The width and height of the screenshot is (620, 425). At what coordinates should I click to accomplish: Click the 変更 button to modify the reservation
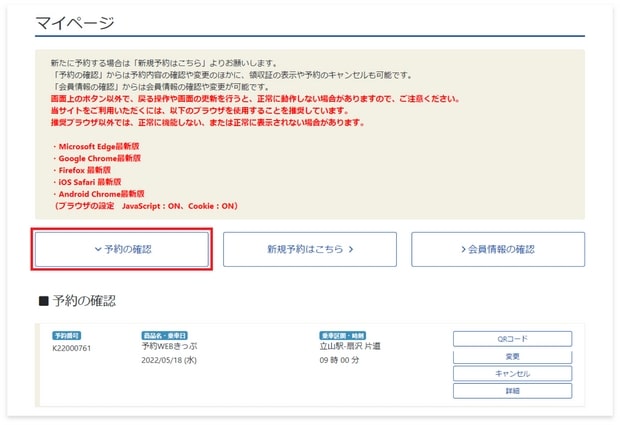512,357
